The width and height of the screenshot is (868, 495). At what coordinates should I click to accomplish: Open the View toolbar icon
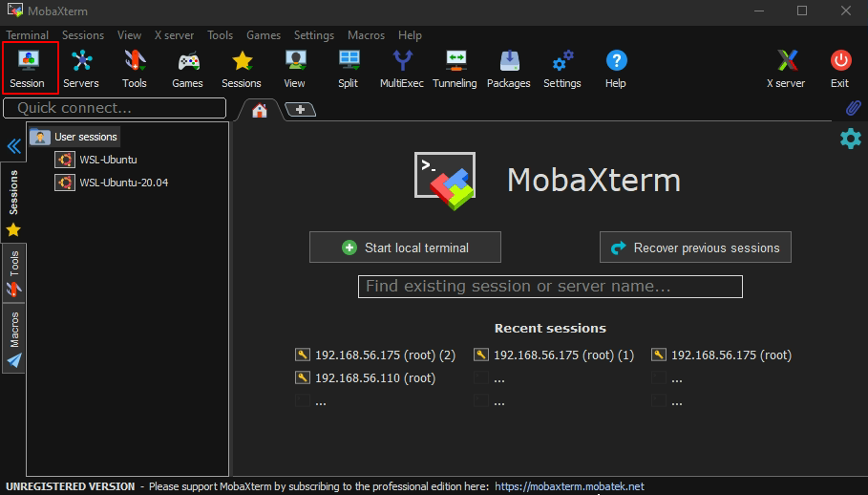(x=294, y=68)
